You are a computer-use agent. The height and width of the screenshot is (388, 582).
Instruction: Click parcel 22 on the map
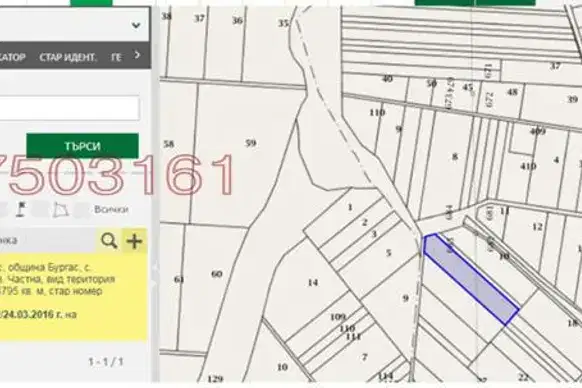coord(523,377)
